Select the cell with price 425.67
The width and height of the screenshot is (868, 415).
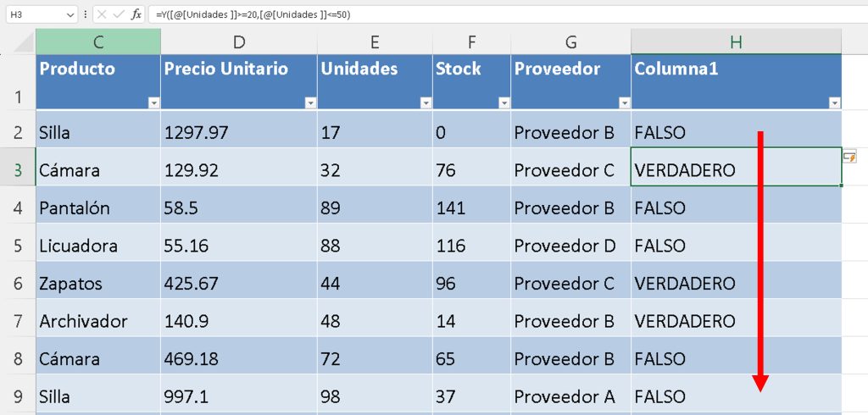238,283
